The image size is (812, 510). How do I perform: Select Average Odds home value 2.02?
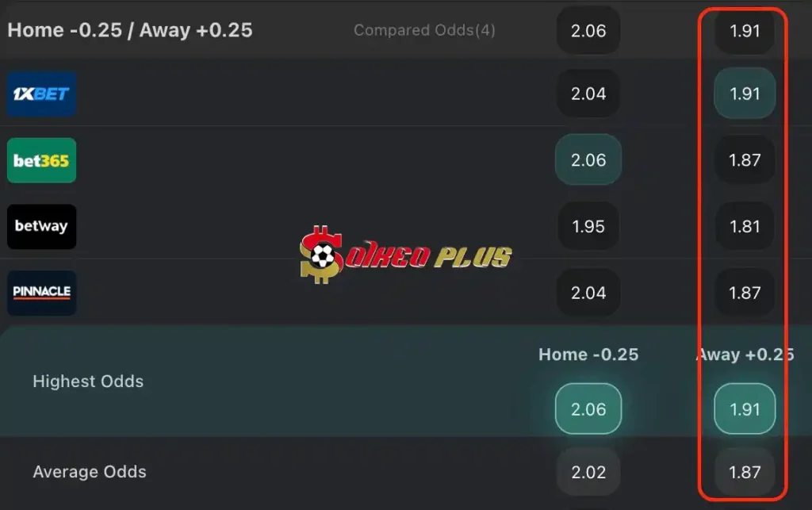(588, 472)
